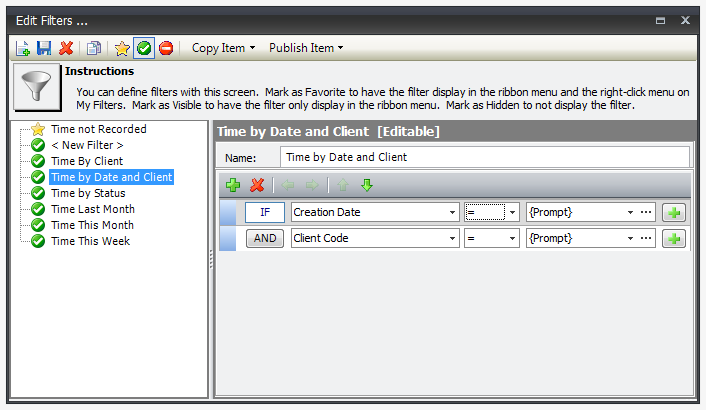Toggle the green check Visible button
This screenshot has height=410, width=706.
(144, 48)
